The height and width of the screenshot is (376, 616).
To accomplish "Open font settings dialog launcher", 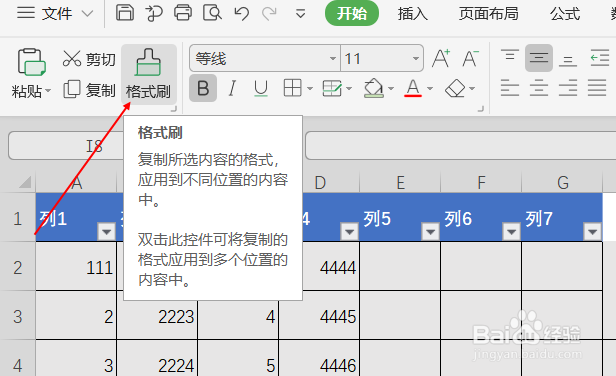I will click(x=480, y=109).
